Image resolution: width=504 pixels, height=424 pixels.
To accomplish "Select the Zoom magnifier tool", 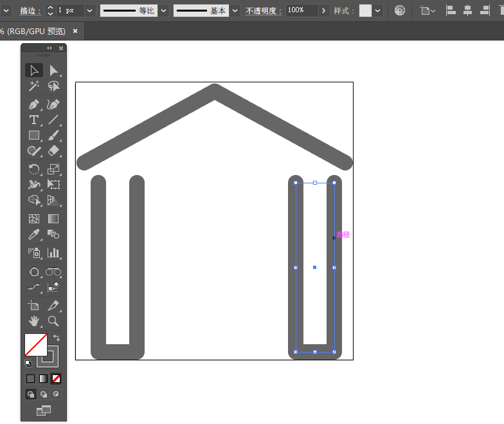I will pos(53,320).
